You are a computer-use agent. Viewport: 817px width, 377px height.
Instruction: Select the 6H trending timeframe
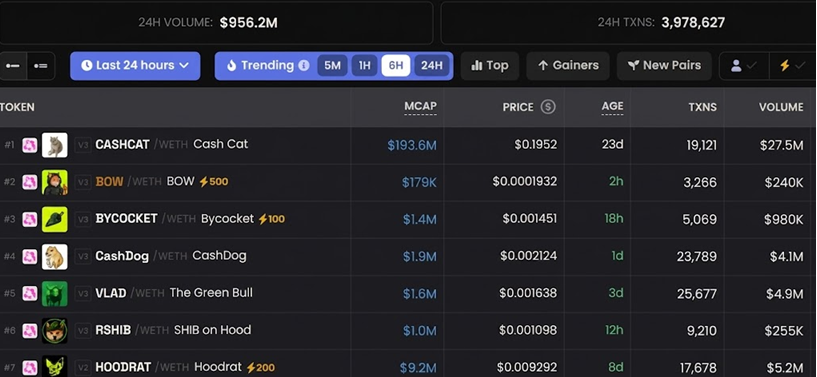[395, 66]
